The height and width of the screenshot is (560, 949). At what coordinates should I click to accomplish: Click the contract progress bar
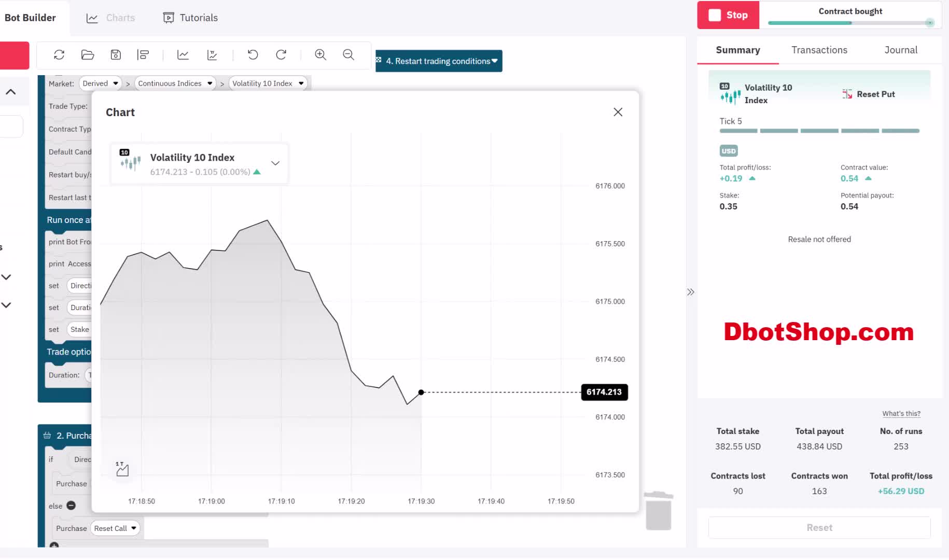coord(850,23)
